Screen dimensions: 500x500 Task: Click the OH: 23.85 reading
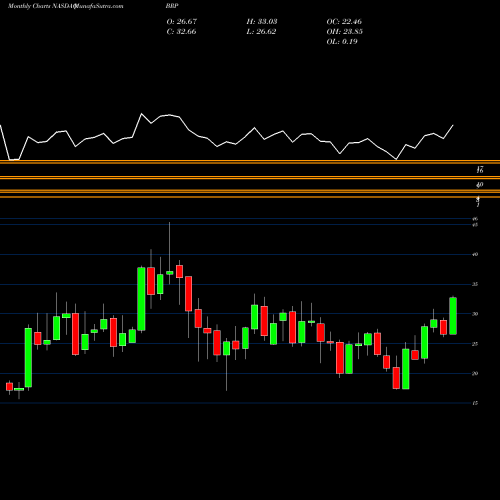[x=345, y=32]
